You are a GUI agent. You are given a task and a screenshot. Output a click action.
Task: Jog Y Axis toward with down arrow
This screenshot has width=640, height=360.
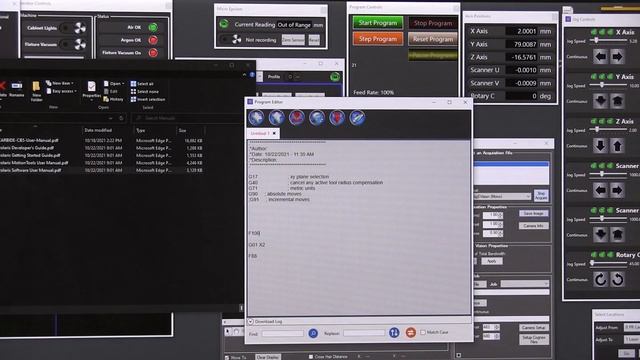coord(600,101)
